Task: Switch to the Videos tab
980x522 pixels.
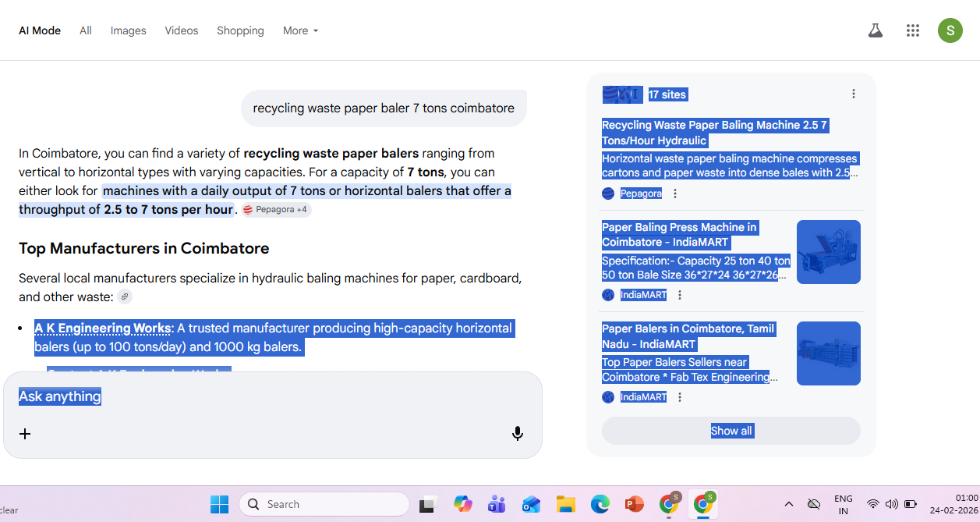Action: [x=182, y=30]
